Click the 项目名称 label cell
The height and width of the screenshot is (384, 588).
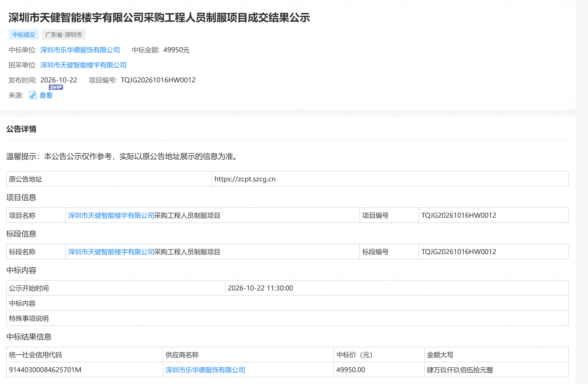(36, 215)
